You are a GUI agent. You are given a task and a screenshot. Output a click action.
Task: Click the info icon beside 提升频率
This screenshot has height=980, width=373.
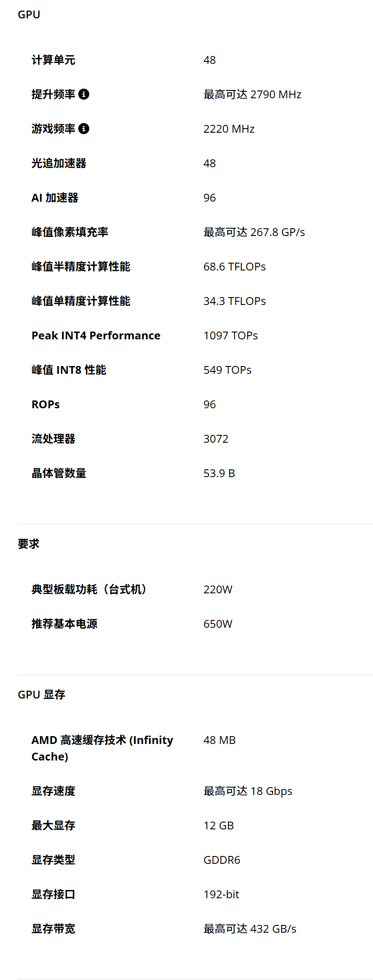(84, 94)
